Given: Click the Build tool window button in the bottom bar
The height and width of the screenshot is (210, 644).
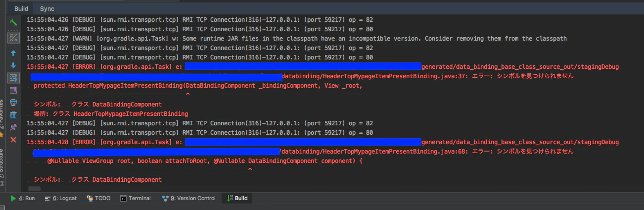Looking at the screenshot, I should (237, 198).
